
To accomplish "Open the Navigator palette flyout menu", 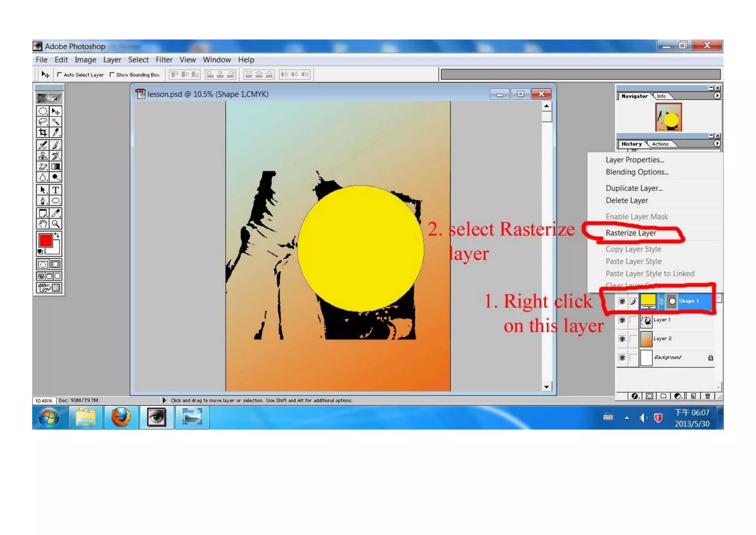I will pyautogui.click(x=717, y=96).
